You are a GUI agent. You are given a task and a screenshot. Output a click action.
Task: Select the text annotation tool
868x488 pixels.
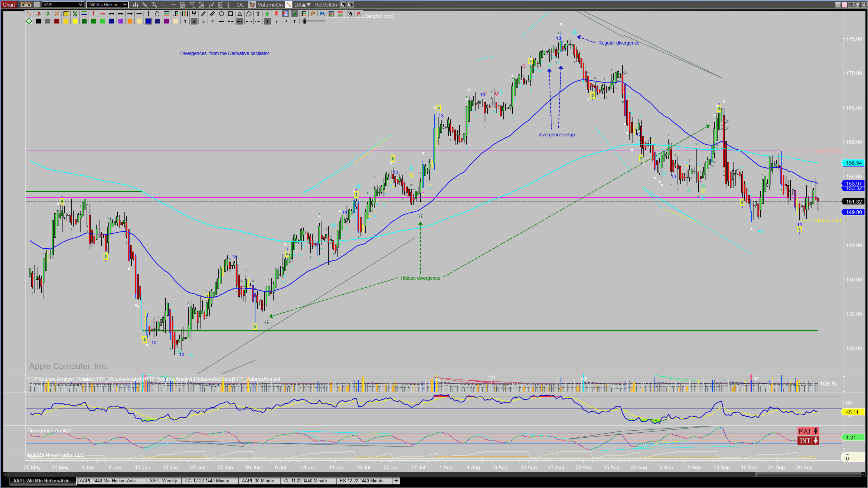tap(258, 14)
